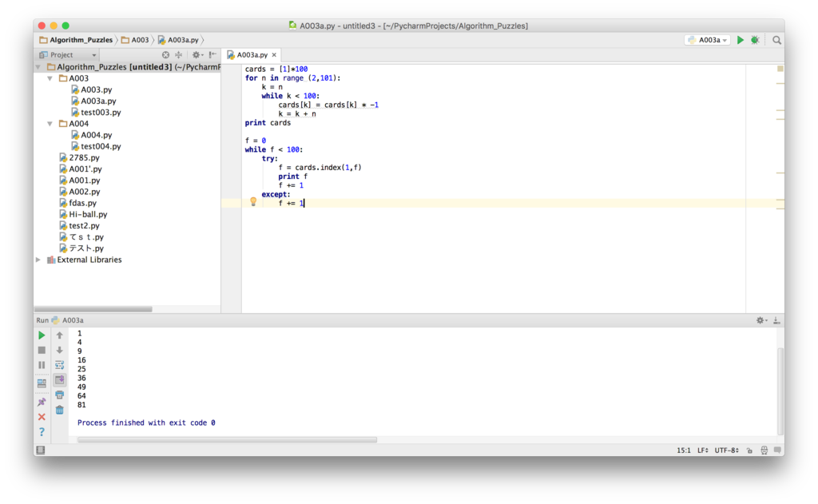The image size is (818, 504).
Task: Pin the Run tab
Action: click(x=42, y=402)
